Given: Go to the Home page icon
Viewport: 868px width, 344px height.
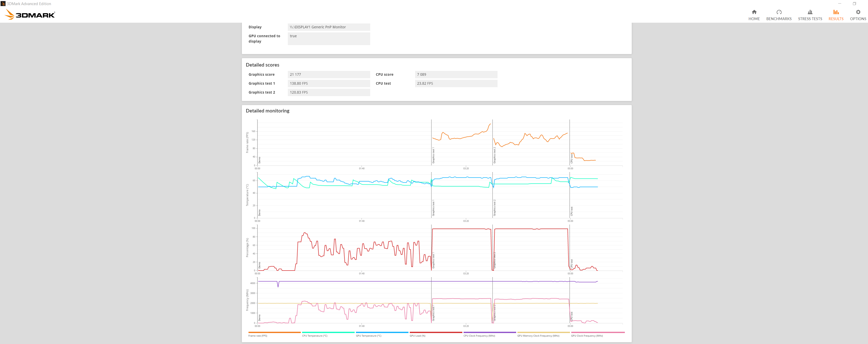Looking at the screenshot, I should coord(754,12).
